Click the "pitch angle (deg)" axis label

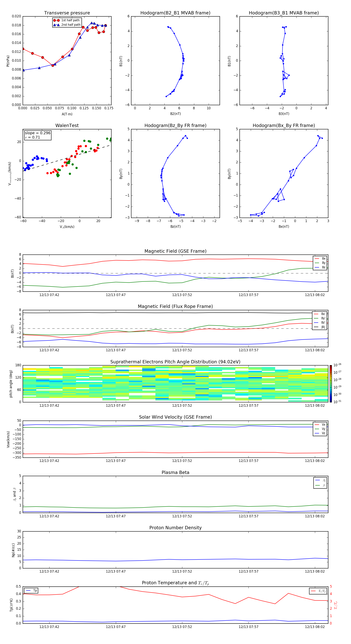(x=11, y=384)
